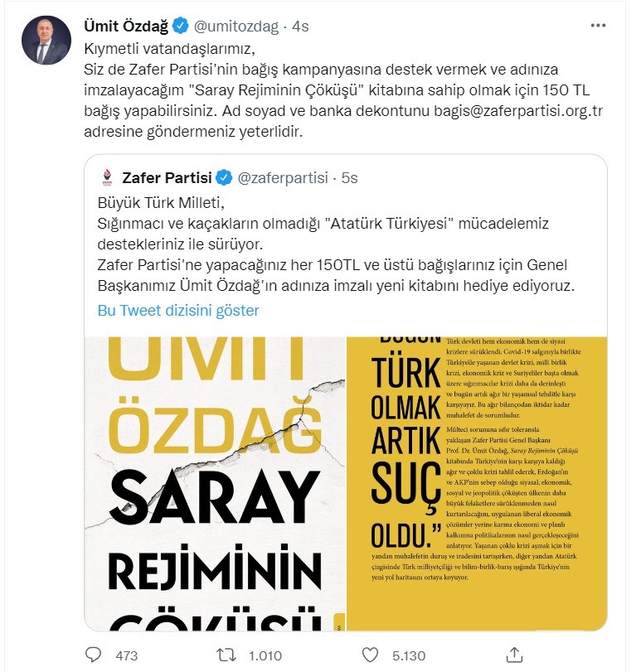
Task: Open the share upload icon
Action: pyautogui.click(x=514, y=655)
